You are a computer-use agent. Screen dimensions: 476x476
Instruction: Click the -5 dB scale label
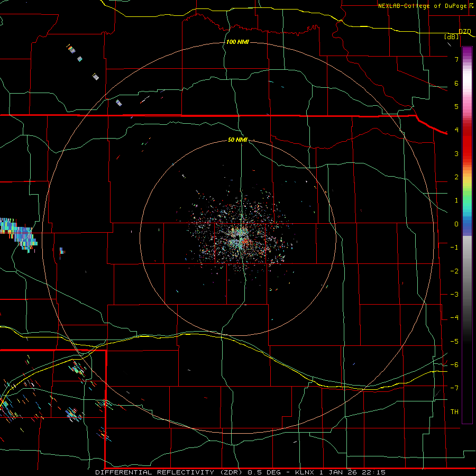click(x=454, y=342)
